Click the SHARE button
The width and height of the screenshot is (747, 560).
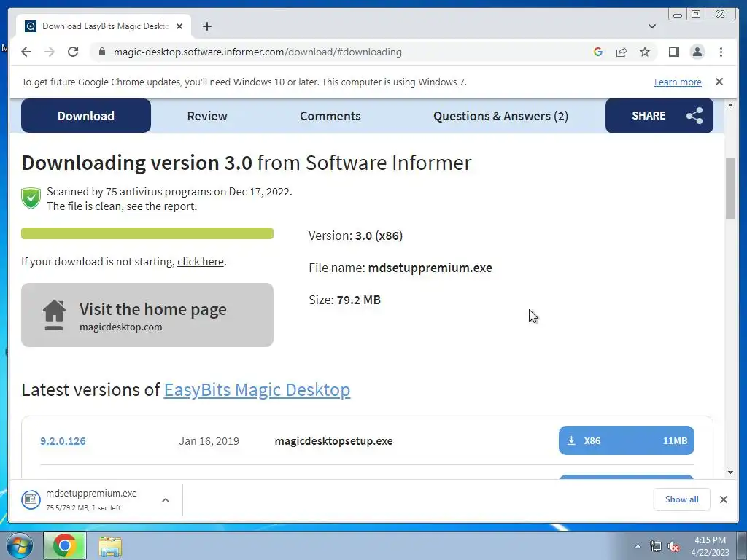(659, 116)
